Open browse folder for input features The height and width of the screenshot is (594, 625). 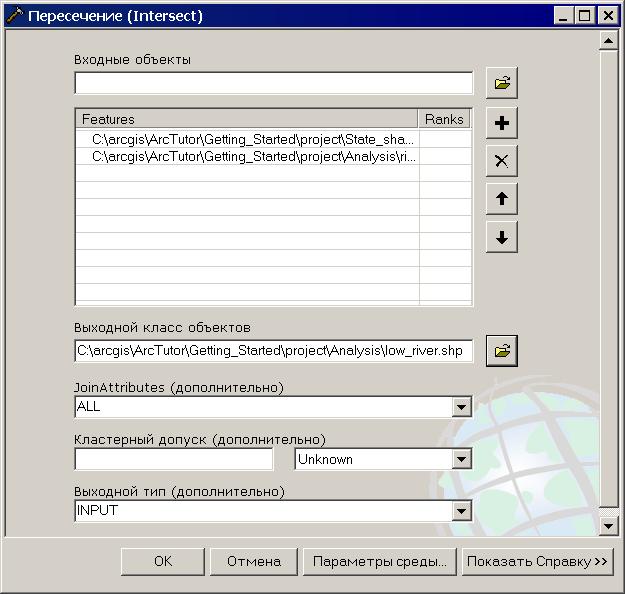click(x=502, y=83)
